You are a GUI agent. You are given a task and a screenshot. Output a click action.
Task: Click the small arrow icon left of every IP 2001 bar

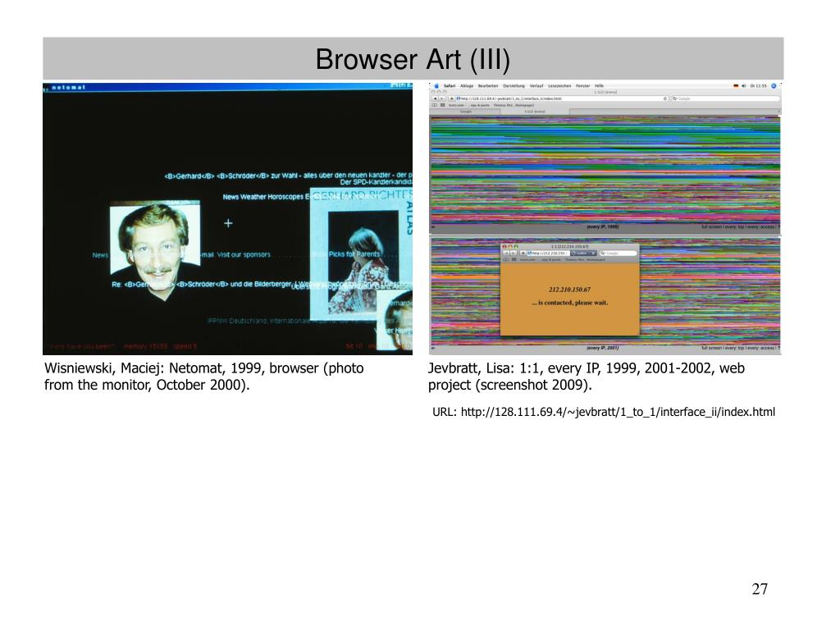click(x=433, y=348)
